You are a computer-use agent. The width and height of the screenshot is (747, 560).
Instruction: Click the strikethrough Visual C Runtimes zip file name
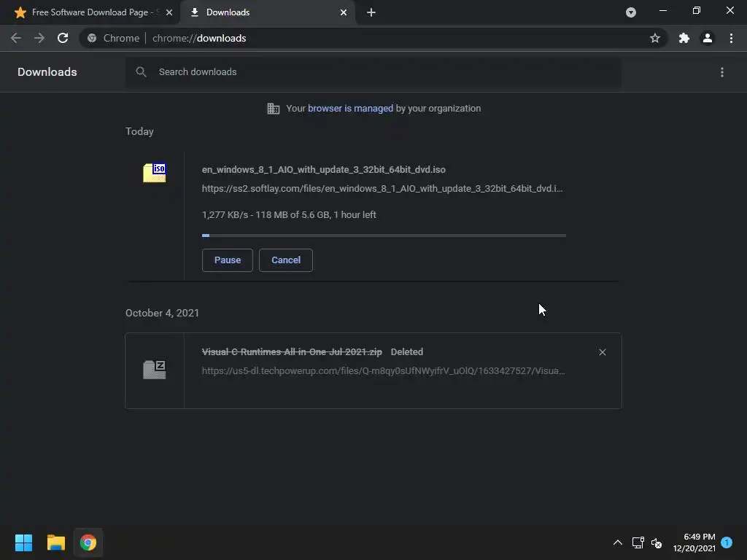292,352
